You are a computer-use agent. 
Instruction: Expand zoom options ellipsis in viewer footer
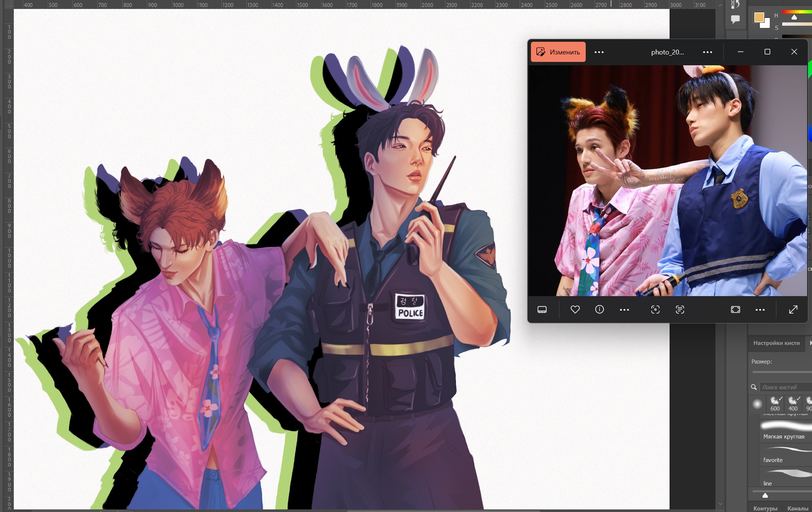pos(760,310)
